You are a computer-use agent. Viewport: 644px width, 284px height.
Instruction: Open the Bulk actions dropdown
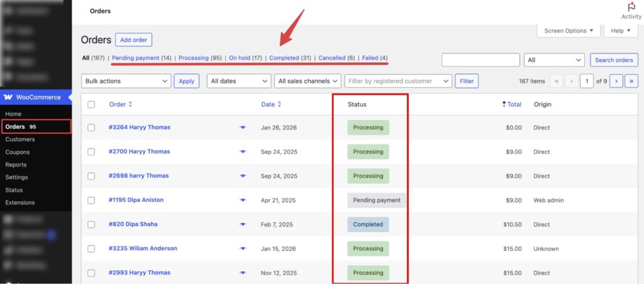point(126,81)
